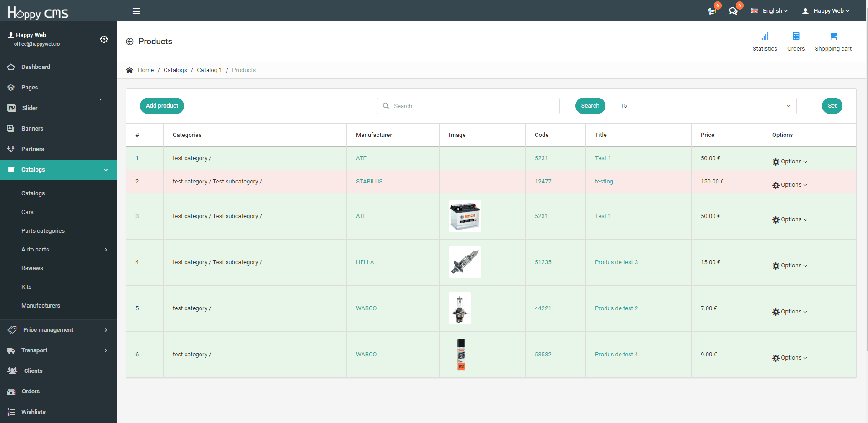
Task: Click the sidebar Orders icon
Action: click(x=11, y=392)
